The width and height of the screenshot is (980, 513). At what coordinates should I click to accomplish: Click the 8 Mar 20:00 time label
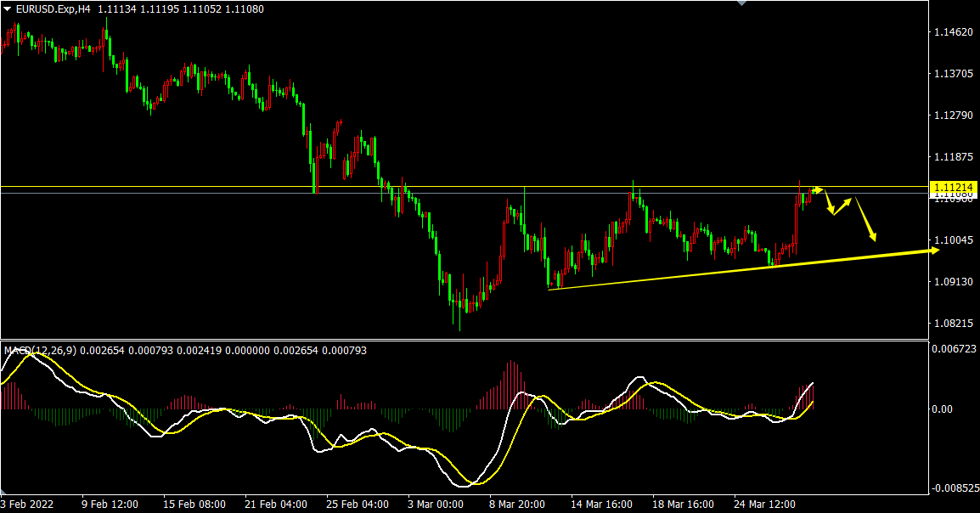click(x=516, y=504)
